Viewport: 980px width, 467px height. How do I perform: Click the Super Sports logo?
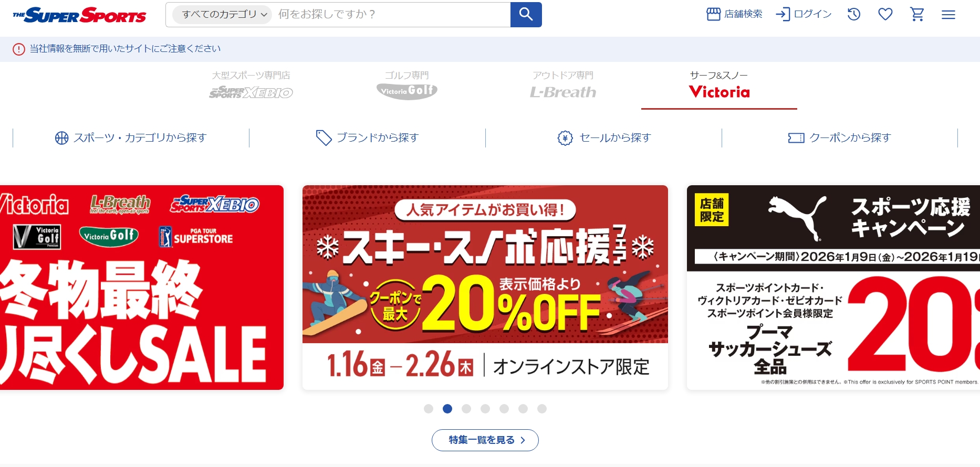tap(80, 15)
